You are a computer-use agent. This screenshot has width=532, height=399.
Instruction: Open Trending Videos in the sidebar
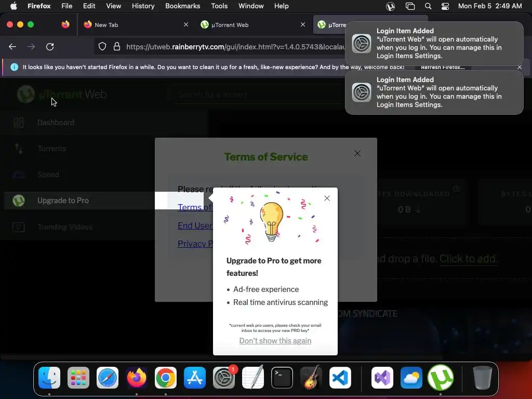[x=65, y=227]
